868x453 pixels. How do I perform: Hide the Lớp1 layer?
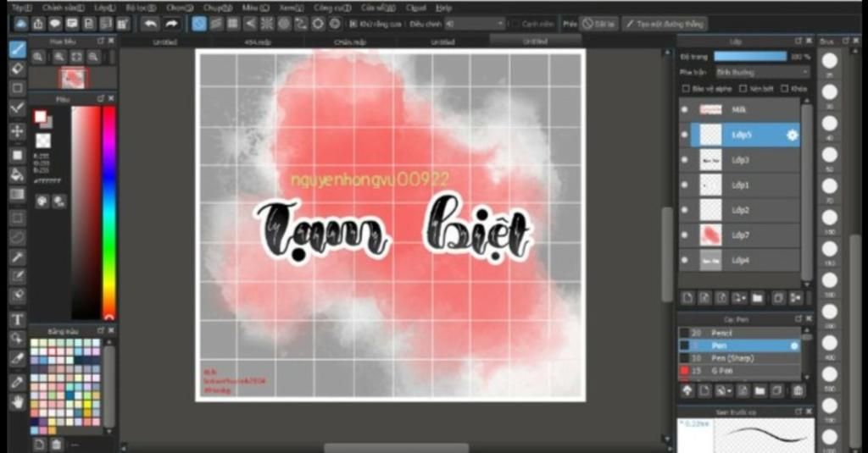[685, 185]
